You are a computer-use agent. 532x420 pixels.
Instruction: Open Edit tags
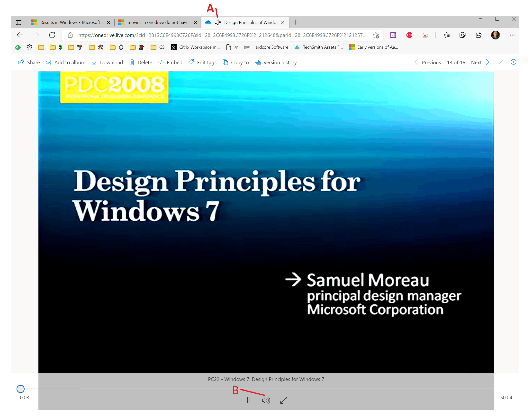tap(202, 63)
